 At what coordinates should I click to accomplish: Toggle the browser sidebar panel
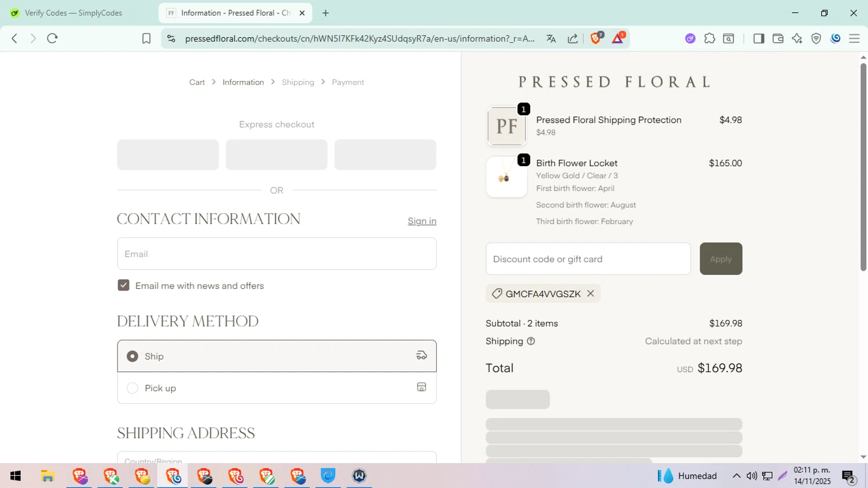[759, 38]
